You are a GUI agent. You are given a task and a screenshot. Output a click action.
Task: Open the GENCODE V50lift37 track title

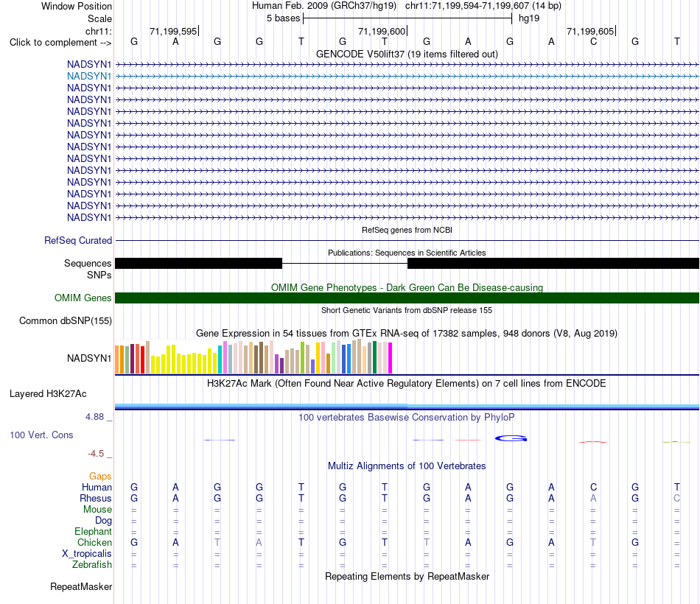click(x=407, y=54)
